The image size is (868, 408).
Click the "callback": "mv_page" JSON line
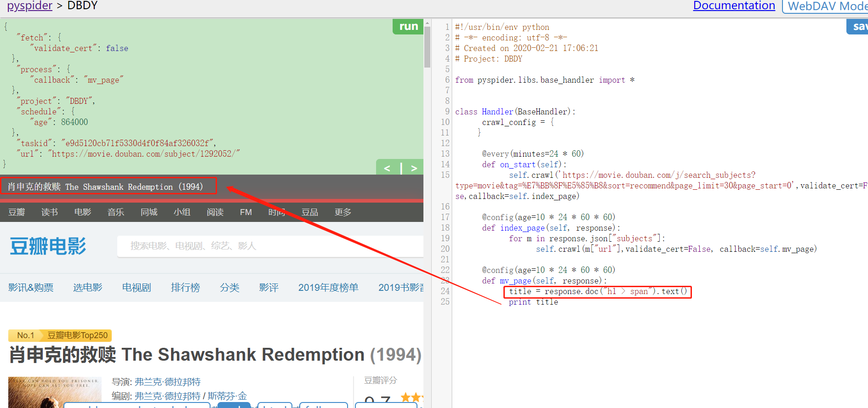[x=77, y=80]
